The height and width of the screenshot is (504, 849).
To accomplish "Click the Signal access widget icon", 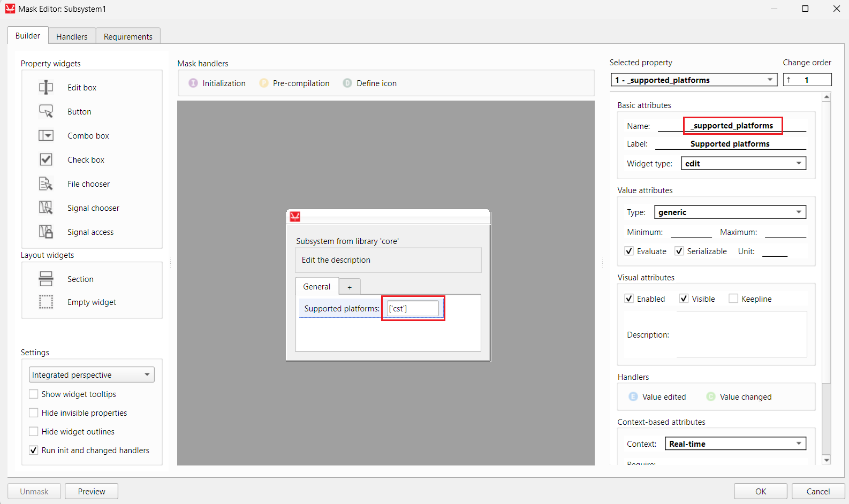I will pos(46,232).
